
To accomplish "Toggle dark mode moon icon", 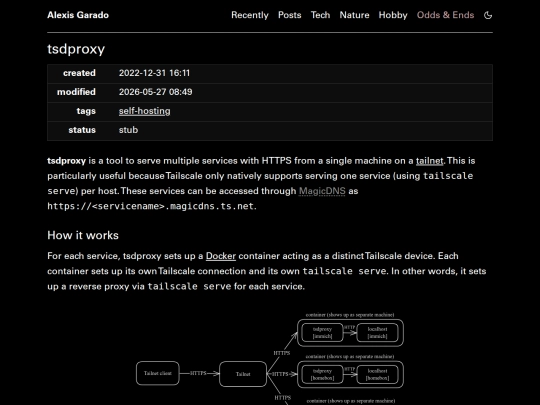I will pos(488,15).
